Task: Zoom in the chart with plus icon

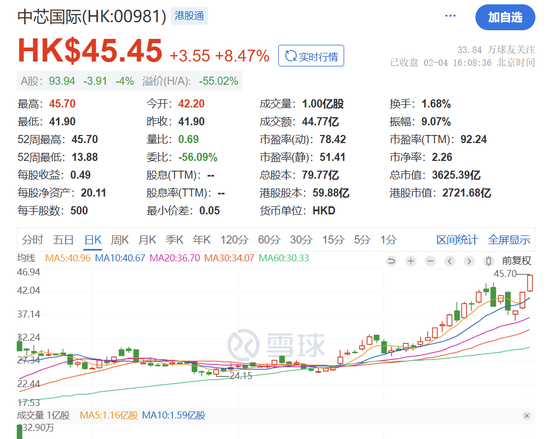Action: 411,261
